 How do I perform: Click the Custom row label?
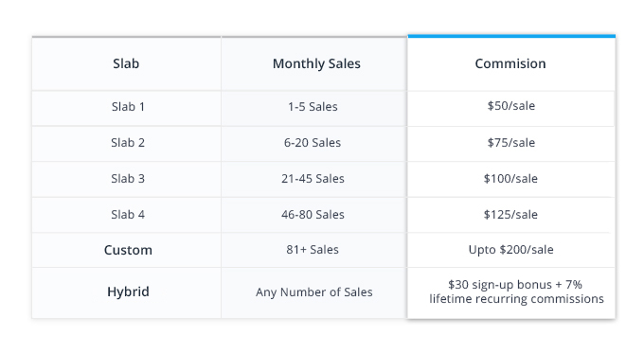[128, 250]
